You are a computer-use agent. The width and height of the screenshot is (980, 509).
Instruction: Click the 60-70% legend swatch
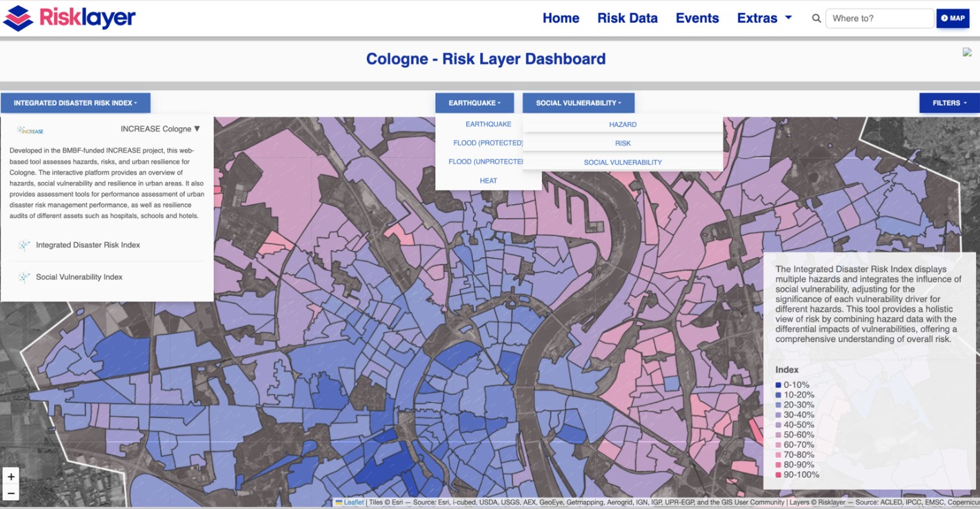pyautogui.click(x=779, y=445)
